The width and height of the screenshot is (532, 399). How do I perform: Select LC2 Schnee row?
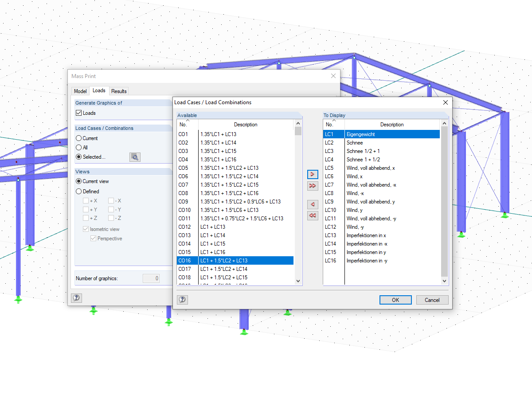click(381, 143)
